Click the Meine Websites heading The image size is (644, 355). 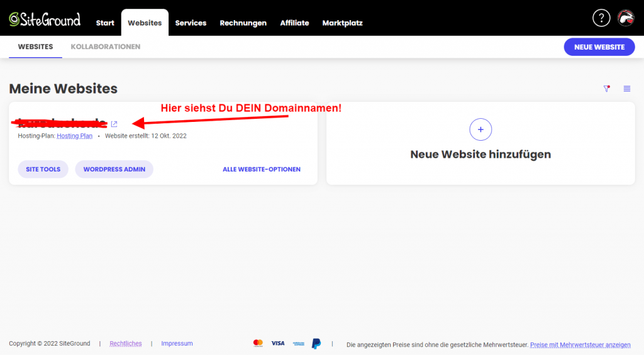[64, 89]
